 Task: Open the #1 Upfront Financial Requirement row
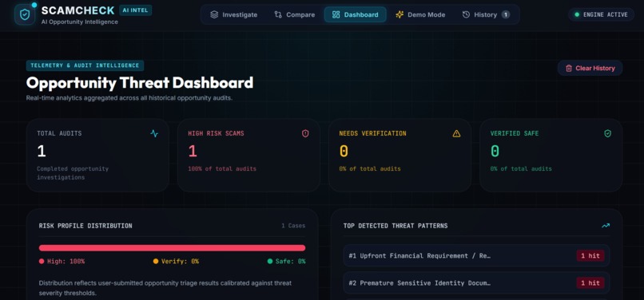point(476,255)
